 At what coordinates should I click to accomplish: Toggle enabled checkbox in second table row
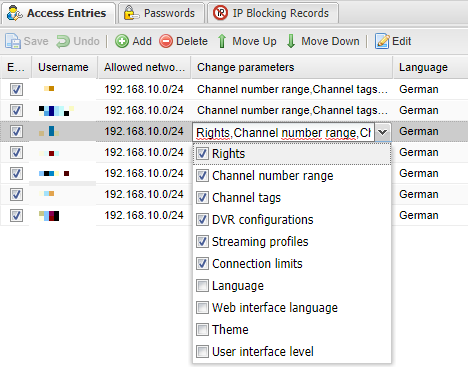(x=16, y=110)
